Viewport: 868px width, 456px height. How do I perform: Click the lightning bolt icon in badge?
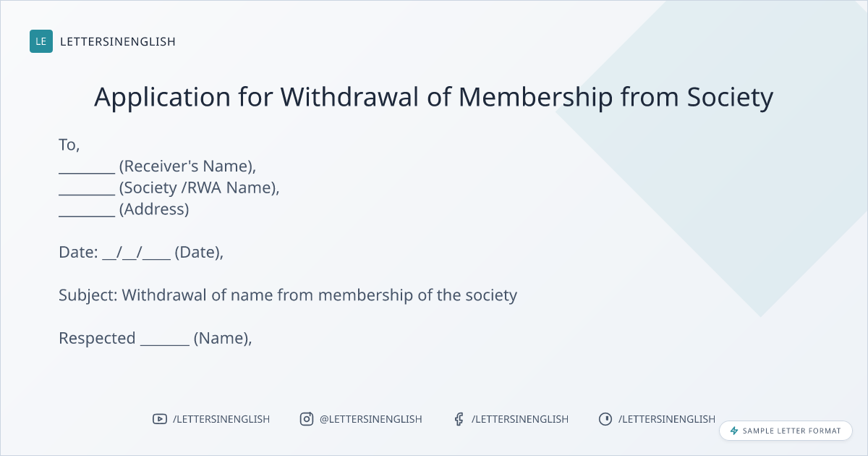[x=734, y=431]
